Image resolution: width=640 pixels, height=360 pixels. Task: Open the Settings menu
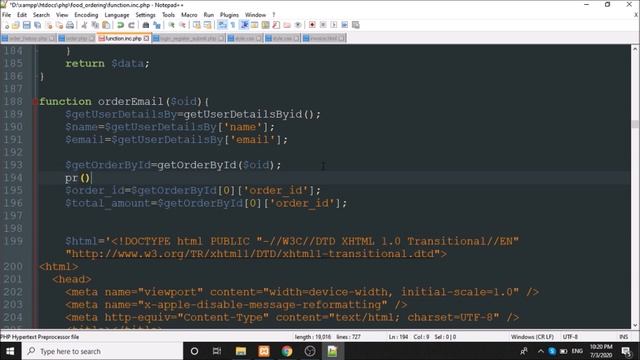(x=145, y=15)
